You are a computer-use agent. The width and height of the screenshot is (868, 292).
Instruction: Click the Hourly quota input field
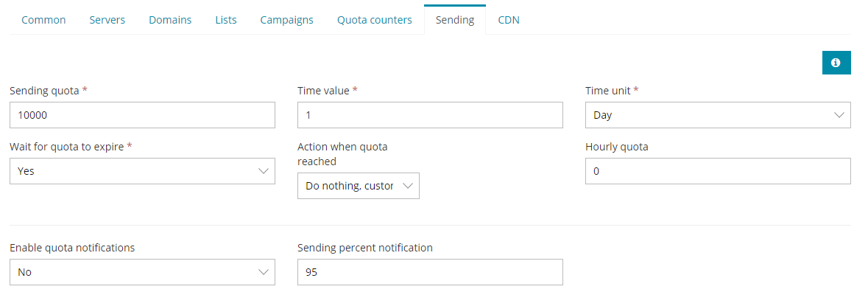tap(718, 171)
